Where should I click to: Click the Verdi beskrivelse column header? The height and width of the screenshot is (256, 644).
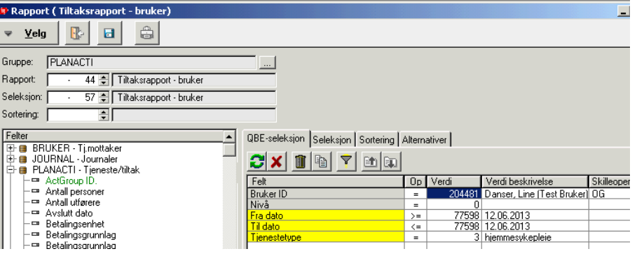click(535, 181)
